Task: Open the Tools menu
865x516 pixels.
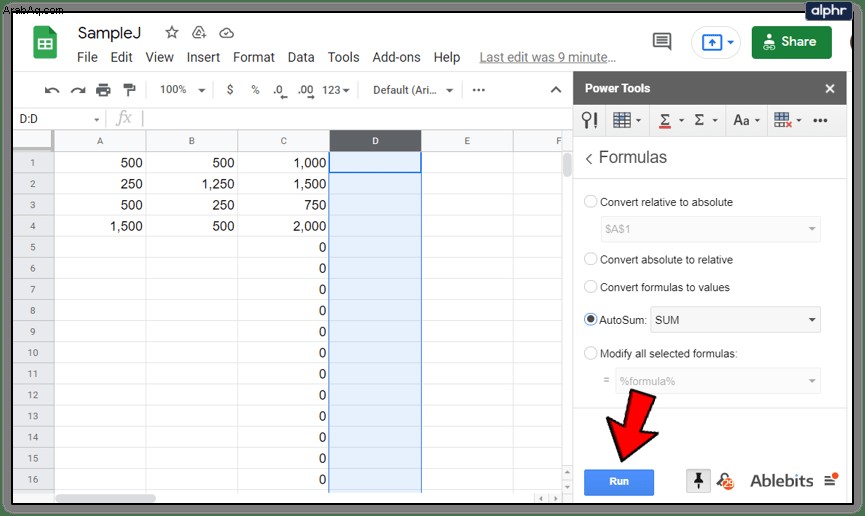Action: coord(343,57)
